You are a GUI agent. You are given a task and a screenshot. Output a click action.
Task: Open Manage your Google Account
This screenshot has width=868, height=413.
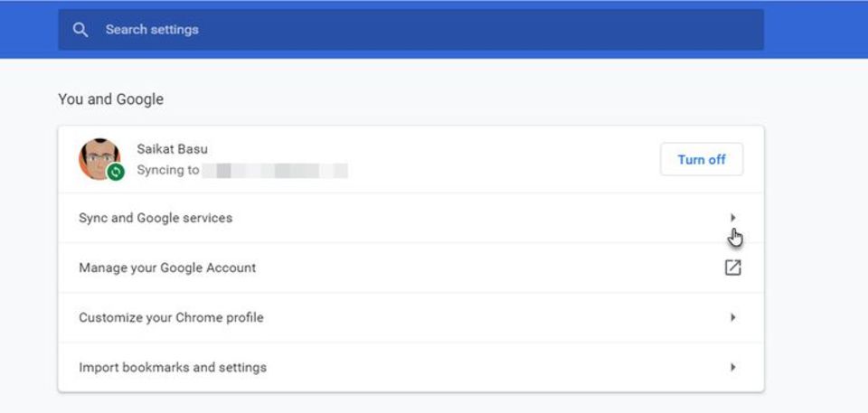click(410, 268)
